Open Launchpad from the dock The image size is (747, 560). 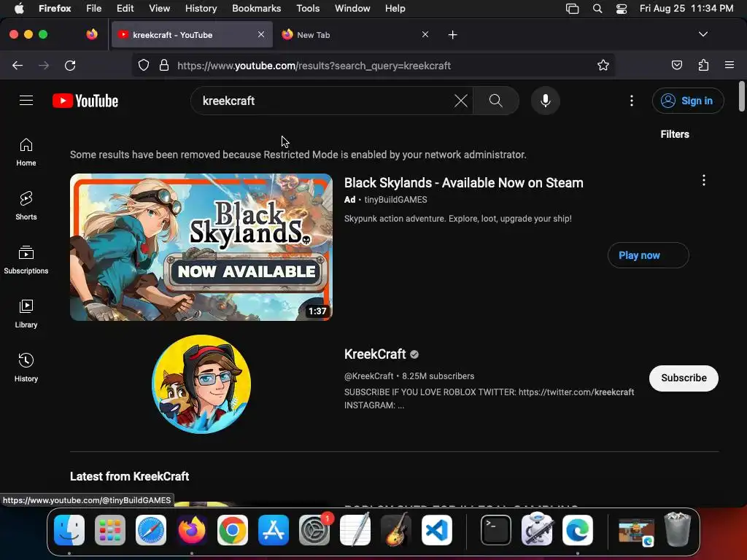click(110, 530)
